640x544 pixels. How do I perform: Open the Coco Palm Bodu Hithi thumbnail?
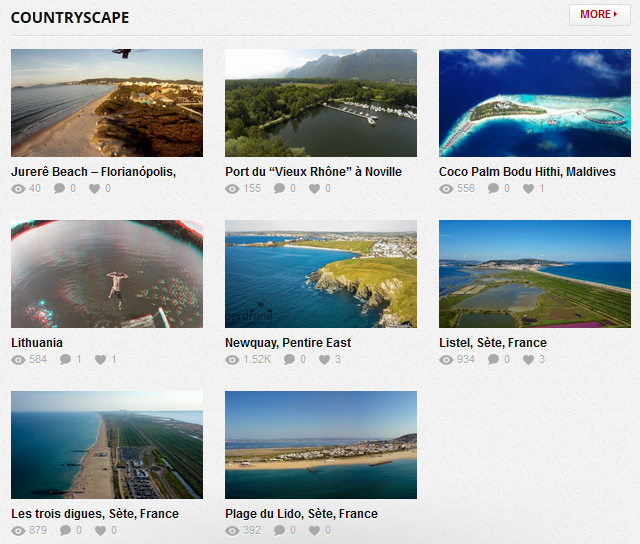(x=535, y=103)
